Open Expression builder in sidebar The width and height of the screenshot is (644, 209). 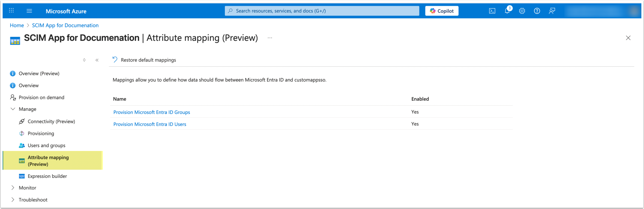47,176
